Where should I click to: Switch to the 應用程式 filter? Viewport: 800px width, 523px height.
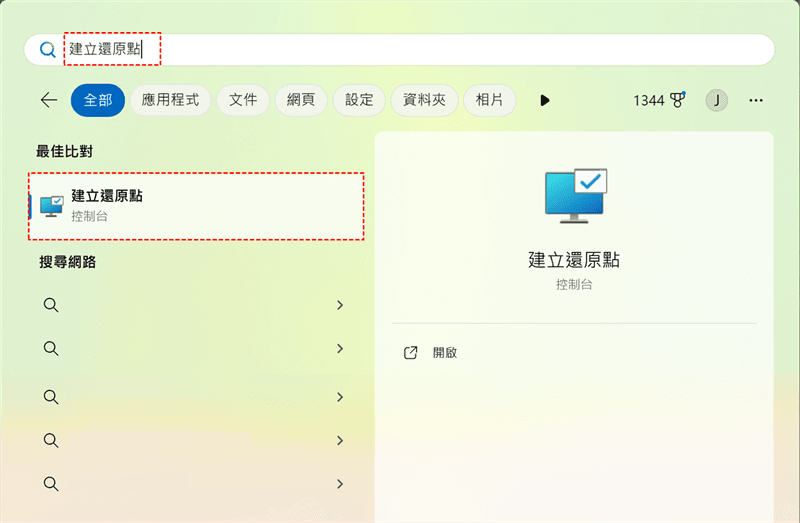coord(170,100)
